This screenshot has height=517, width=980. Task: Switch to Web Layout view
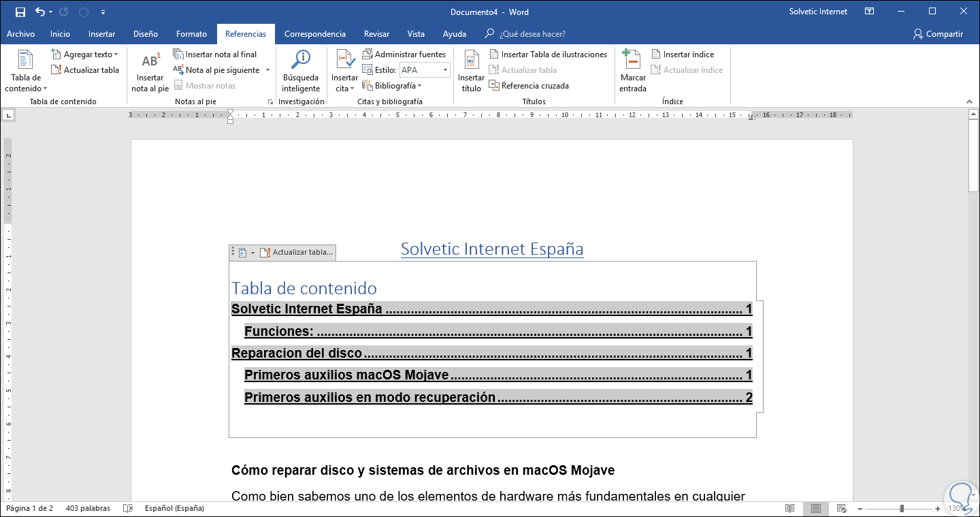841,508
